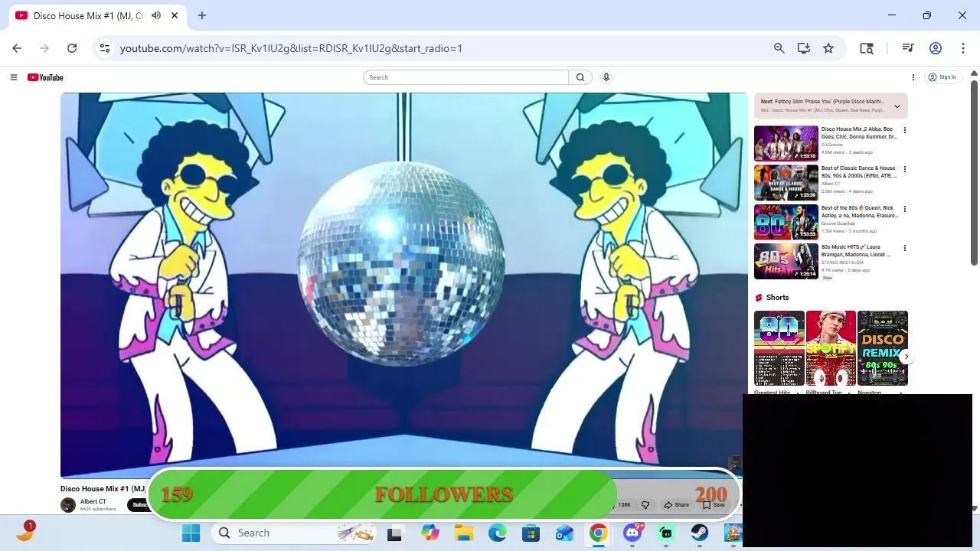The height and width of the screenshot is (551, 980).
Task: Click the disco ball video player
Action: [x=404, y=285]
